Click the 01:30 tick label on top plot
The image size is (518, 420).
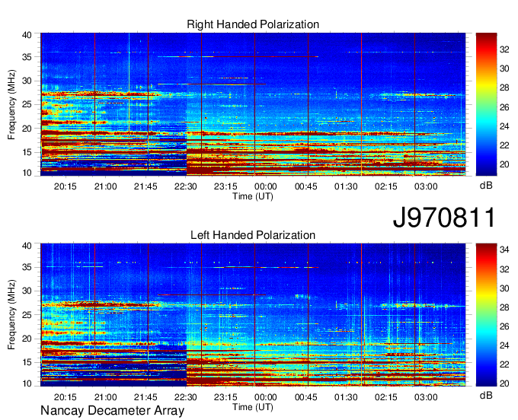[x=346, y=186]
